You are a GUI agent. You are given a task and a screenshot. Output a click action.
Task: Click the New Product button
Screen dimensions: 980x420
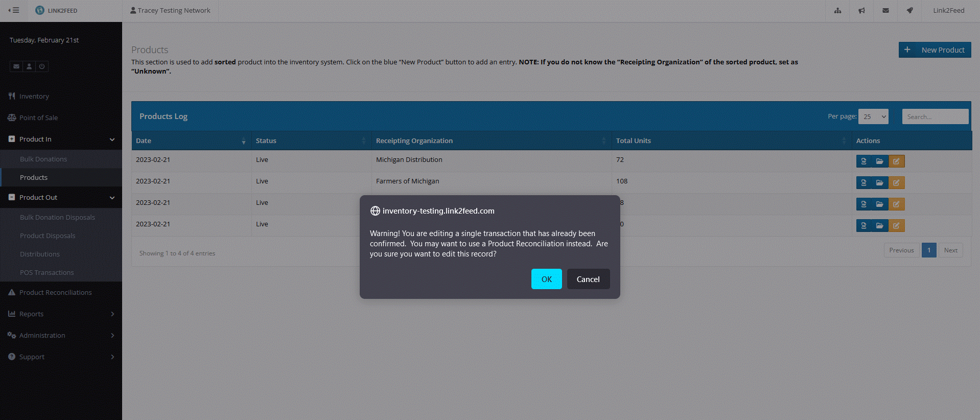(935, 50)
